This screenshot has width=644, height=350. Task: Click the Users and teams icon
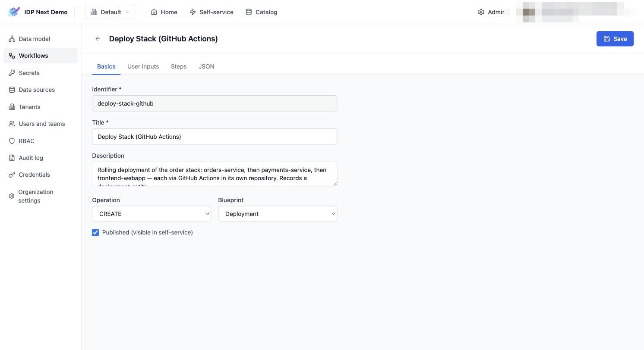[x=12, y=124]
